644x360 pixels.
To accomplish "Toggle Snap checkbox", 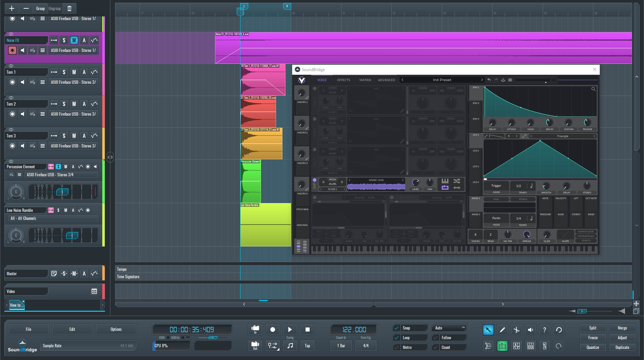I will coord(396,328).
